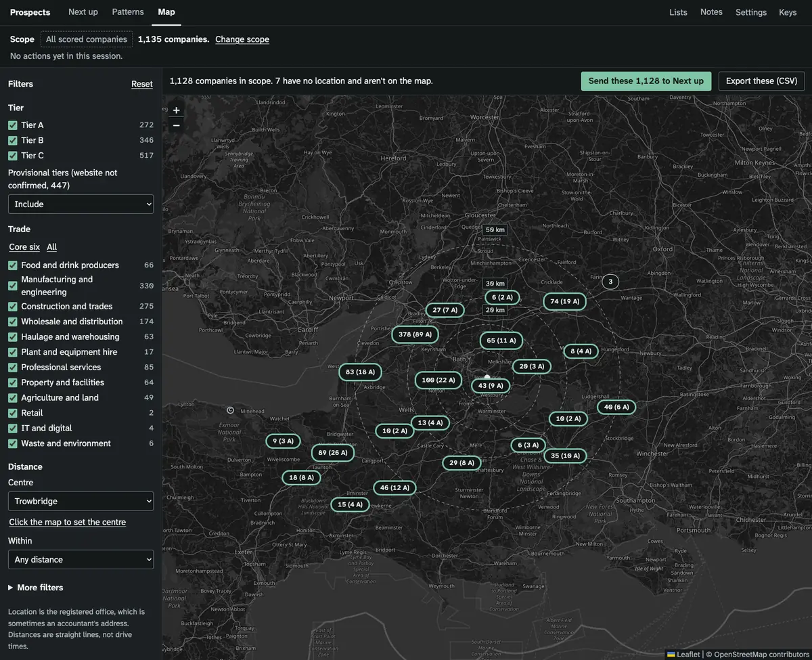Viewport: 812px width, 660px height.
Task: Open the 43 (9 A) cluster marker
Action: point(491,386)
